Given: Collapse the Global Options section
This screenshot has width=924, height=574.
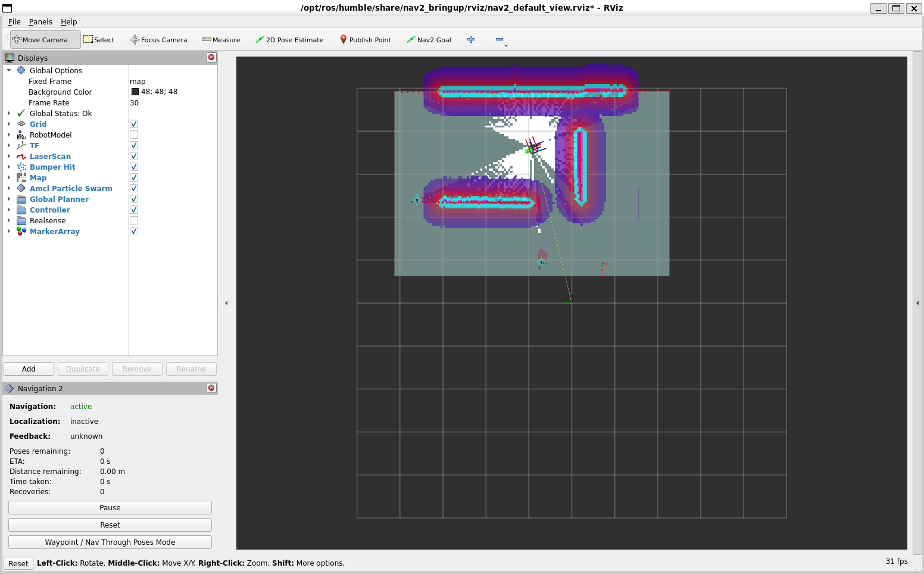Looking at the screenshot, I should (x=9, y=70).
